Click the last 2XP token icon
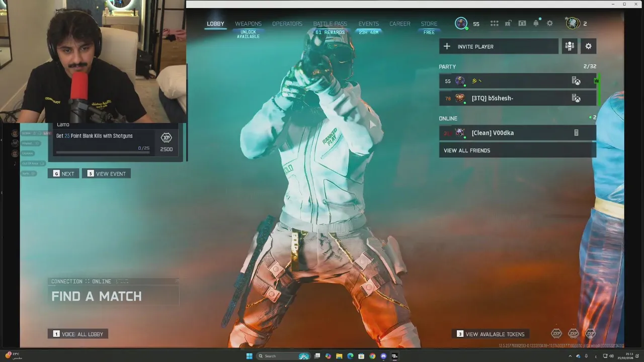The height and width of the screenshot is (362, 644). click(x=591, y=333)
